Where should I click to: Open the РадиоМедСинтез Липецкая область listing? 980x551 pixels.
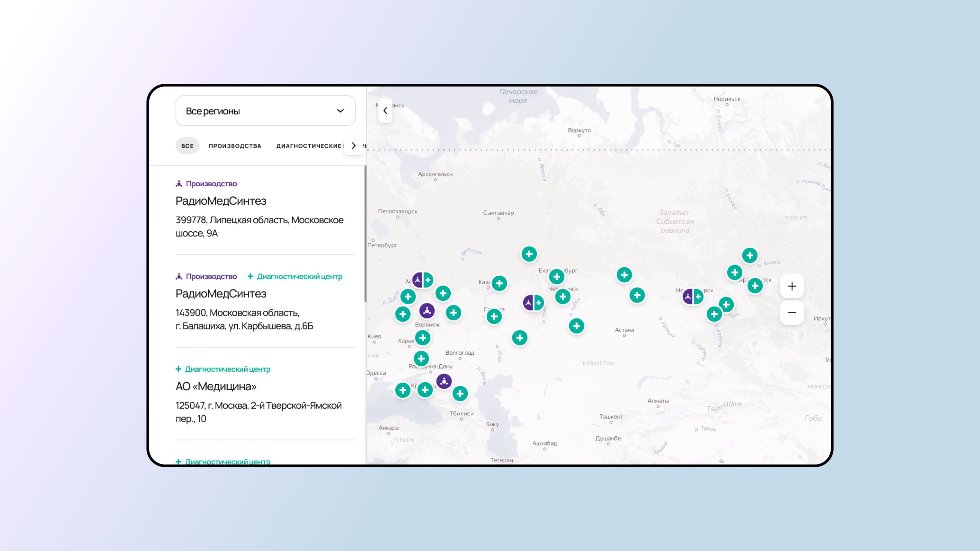click(x=221, y=201)
